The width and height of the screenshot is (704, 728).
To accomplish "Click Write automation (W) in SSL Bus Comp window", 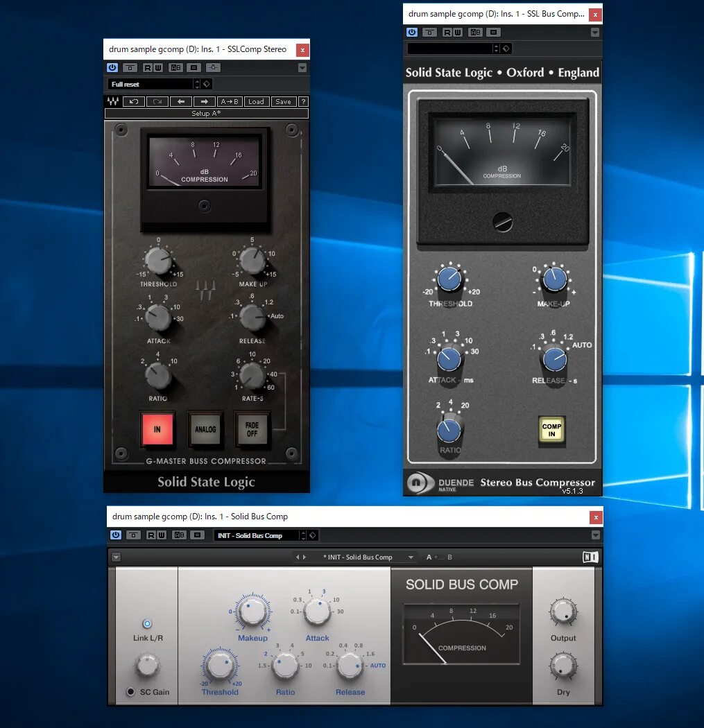I will (x=457, y=33).
